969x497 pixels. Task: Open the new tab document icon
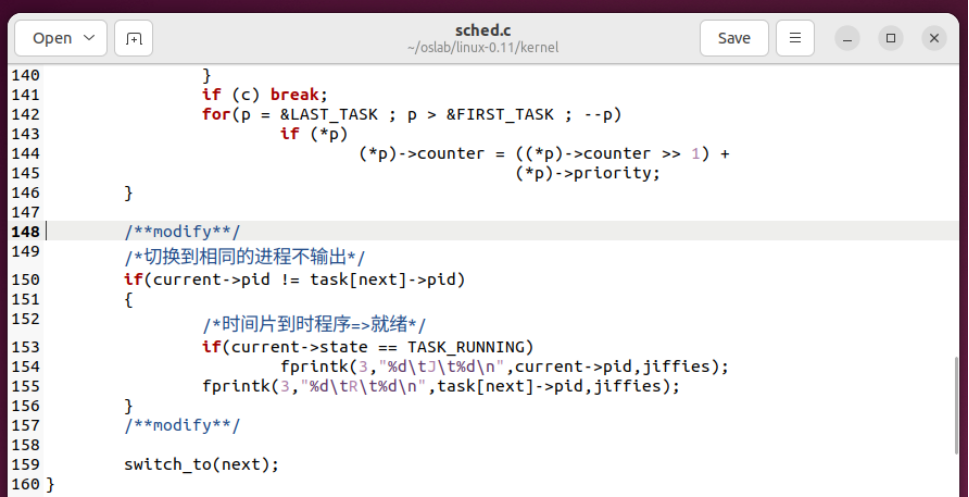click(133, 38)
